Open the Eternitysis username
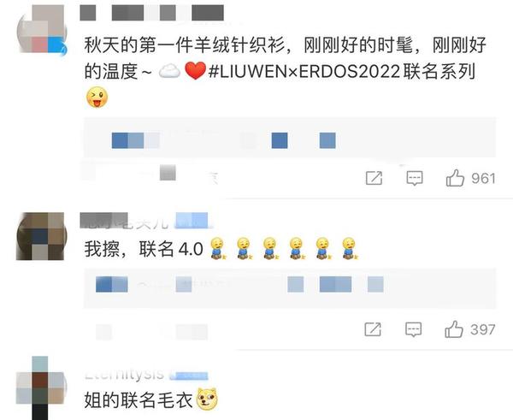 coord(124,374)
